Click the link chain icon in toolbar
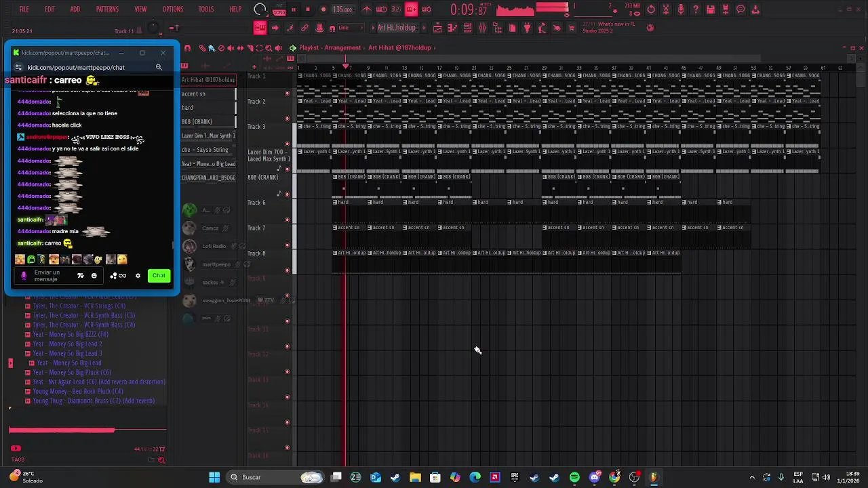868x488 pixels. pyautogui.click(x=304, y=28)
